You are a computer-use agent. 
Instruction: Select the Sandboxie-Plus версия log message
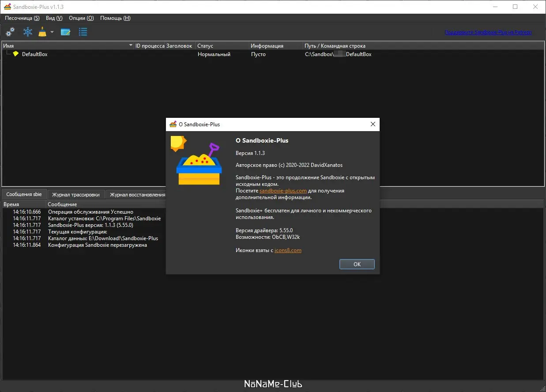[90, 225]
